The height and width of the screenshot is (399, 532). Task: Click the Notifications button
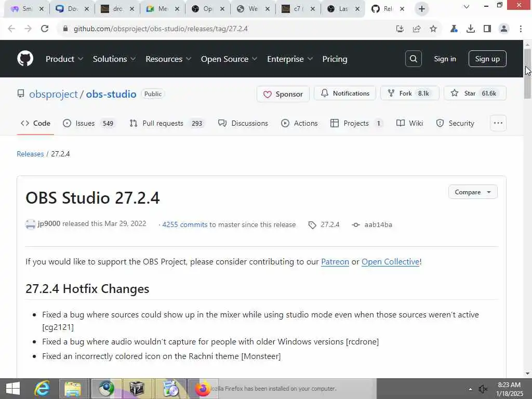(345, 94)
